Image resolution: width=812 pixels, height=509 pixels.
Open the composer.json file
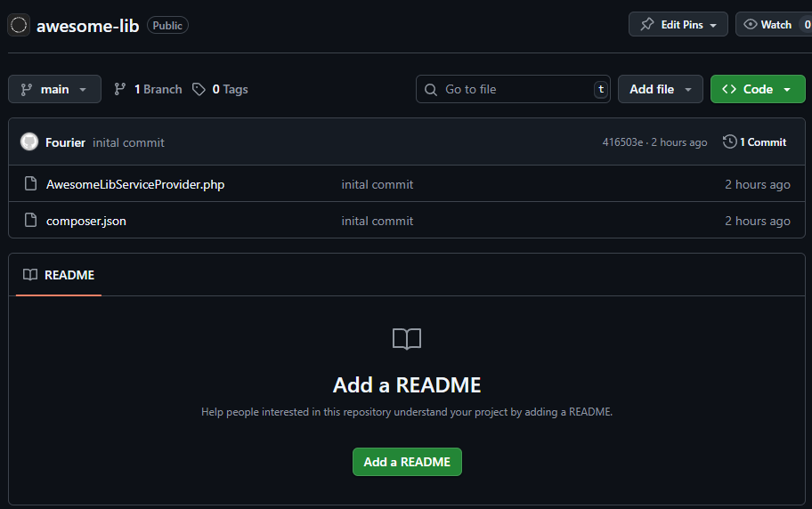point(86,221)
